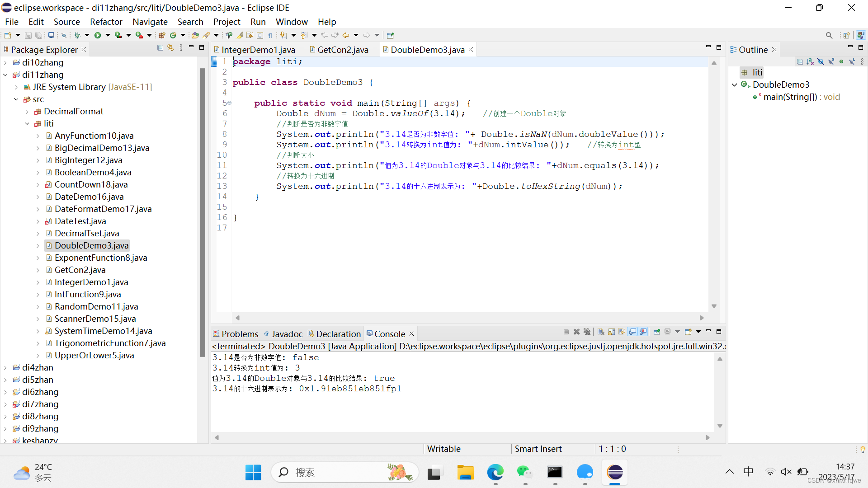Select GetCon2.java in Package Explorer
Viewport: 868px width, 488px height.
(80, 270)
